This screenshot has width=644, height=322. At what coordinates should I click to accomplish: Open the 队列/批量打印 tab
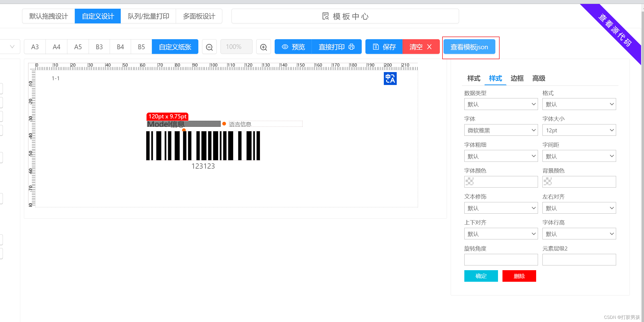(148, 16)
